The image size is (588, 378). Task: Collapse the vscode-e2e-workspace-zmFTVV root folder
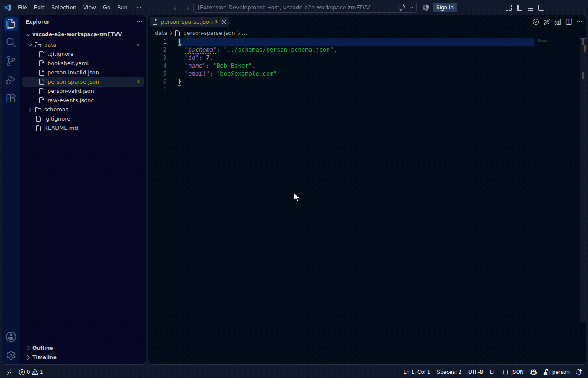(28, 34)
